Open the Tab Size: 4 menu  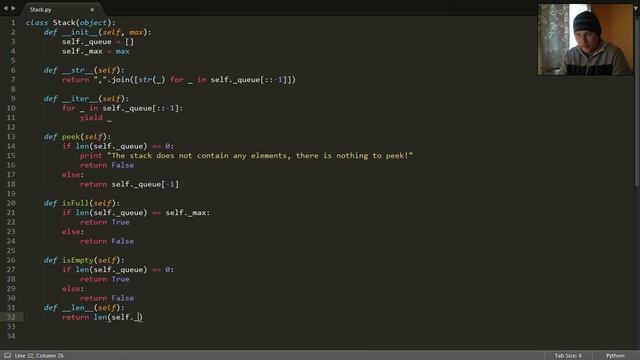(x=568, y=356)
